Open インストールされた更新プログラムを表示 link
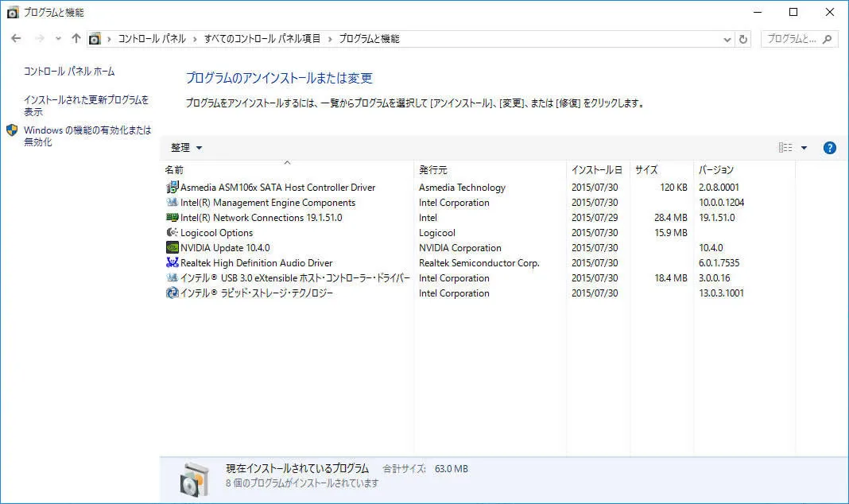Image resolution: width=849 pixels, height=504 pixels. [x=86, y=106]
